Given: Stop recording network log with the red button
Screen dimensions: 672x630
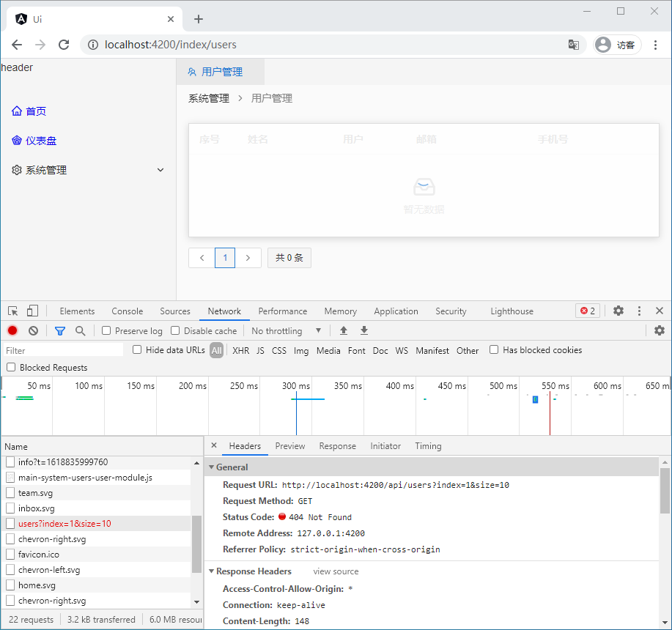Looking at the screenshot, I should pos(12,331).
